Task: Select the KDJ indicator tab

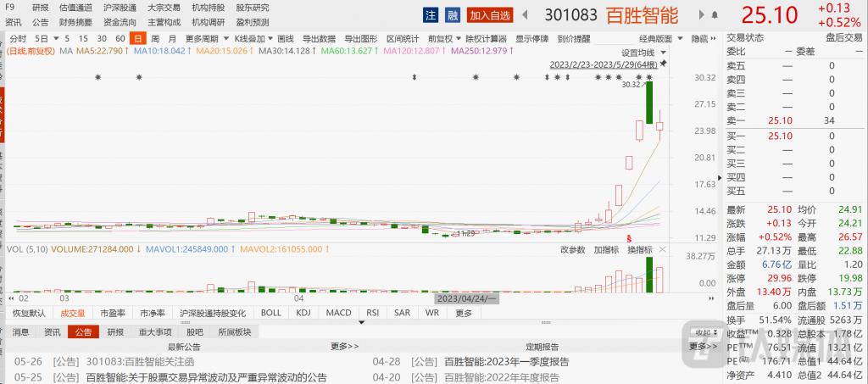Action: tap(303, 313)
